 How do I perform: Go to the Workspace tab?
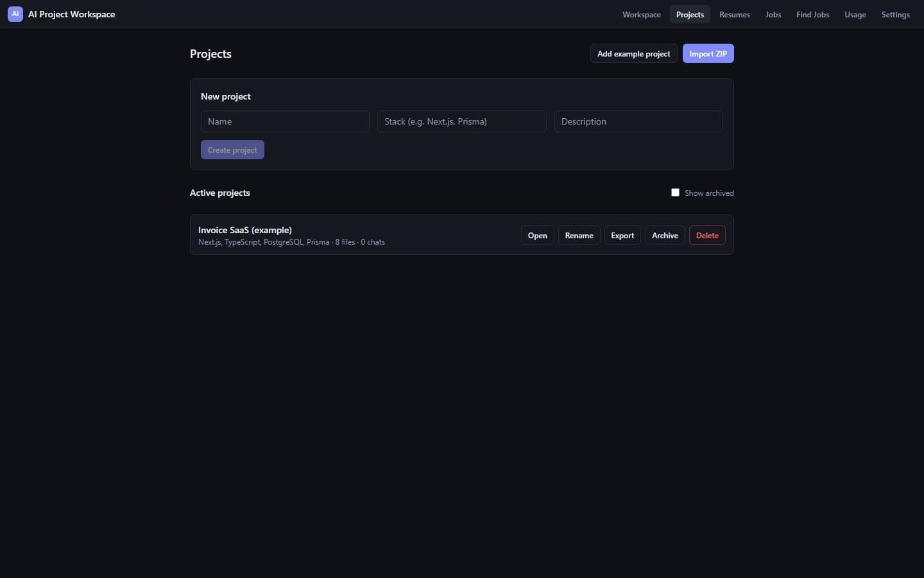tap(641, 14)
